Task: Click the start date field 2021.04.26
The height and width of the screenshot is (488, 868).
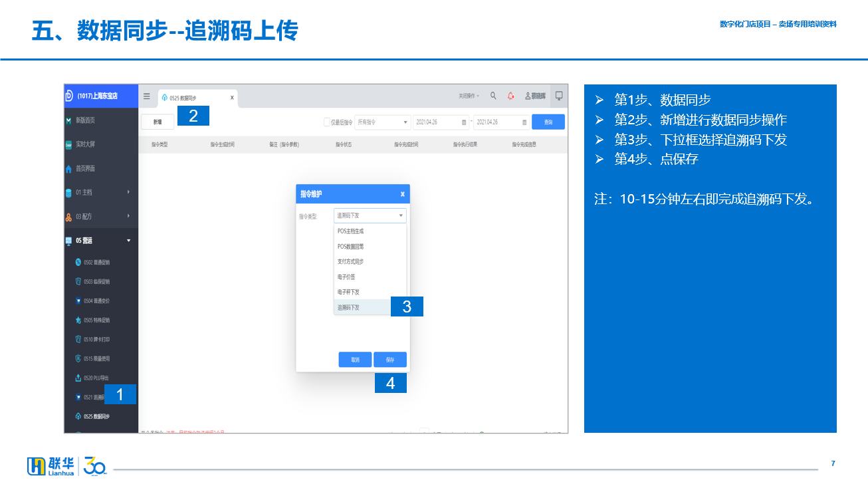Action: 441,122
